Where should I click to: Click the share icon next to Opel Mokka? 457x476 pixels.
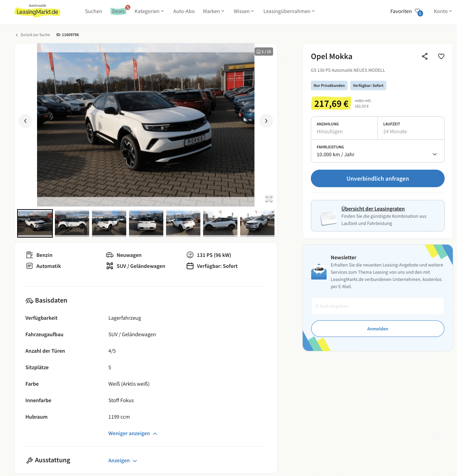click(425, 56)
